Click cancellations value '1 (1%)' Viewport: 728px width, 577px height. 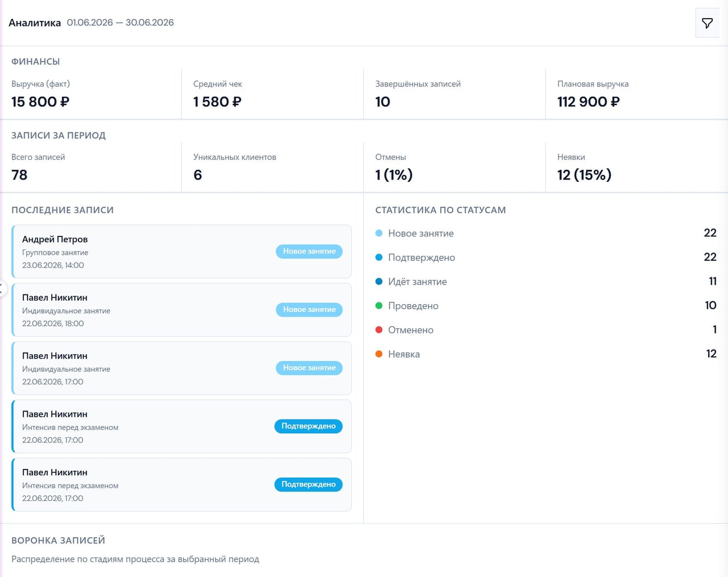[394, 175]
